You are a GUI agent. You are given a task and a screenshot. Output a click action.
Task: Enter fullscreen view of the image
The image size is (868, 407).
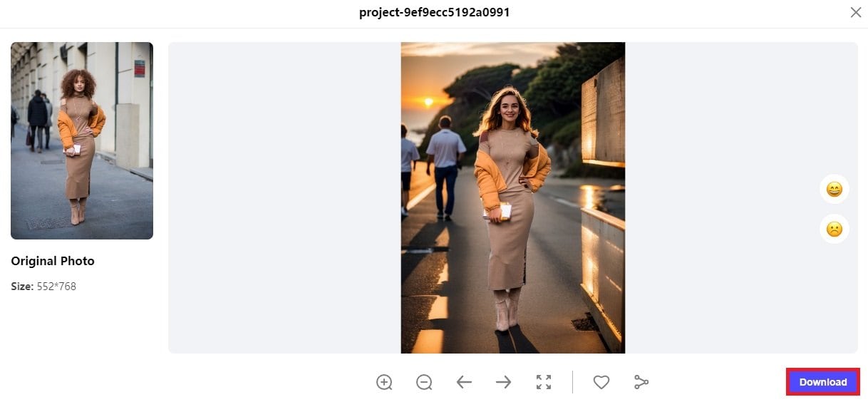click(x=544, y=382)
